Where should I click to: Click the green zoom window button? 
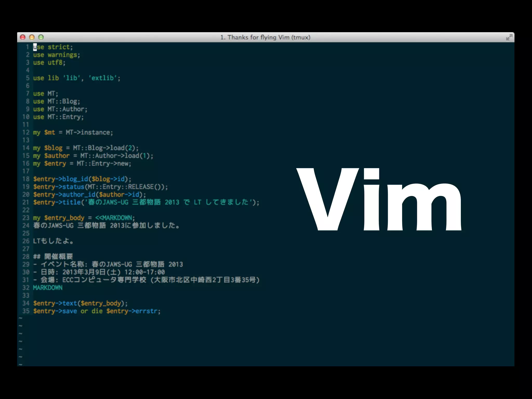pyautogui.click(x=41, y=37)
